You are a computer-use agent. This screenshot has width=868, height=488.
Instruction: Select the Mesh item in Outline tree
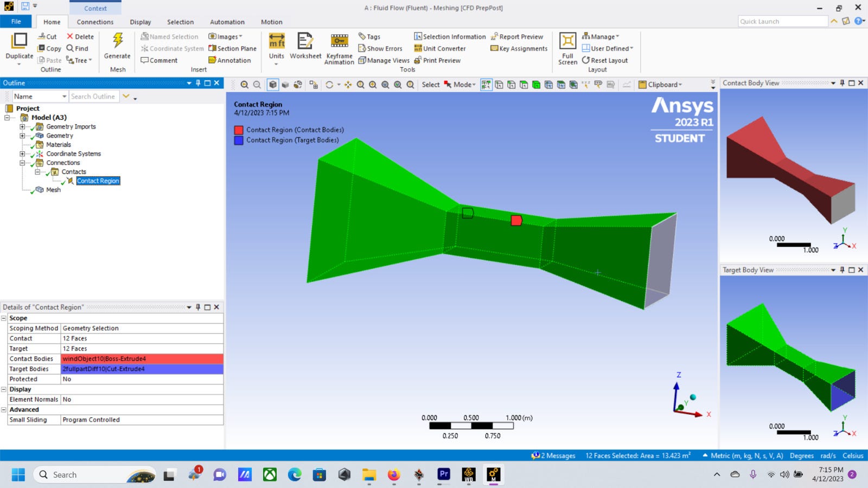[53, 190]
